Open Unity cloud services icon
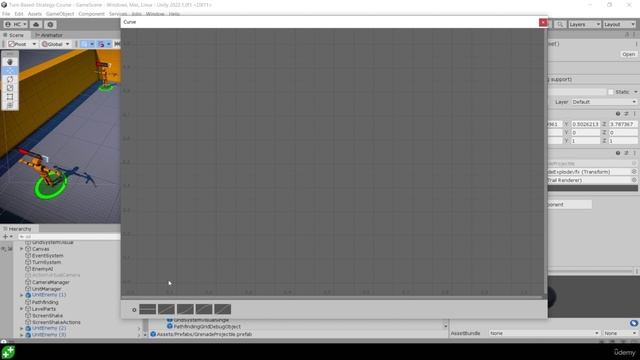Image resolution: width=640 pixels, height=360 pixels. (36, 24)
